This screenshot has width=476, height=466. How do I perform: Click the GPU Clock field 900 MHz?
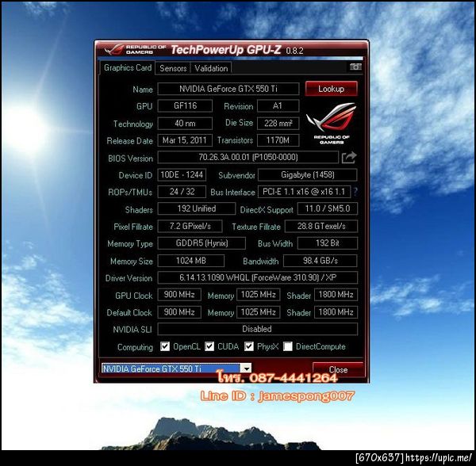[179, 295]
